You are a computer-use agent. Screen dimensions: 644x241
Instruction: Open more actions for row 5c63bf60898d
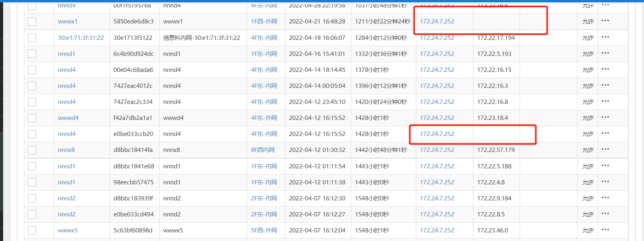click(x=605, y=230)
